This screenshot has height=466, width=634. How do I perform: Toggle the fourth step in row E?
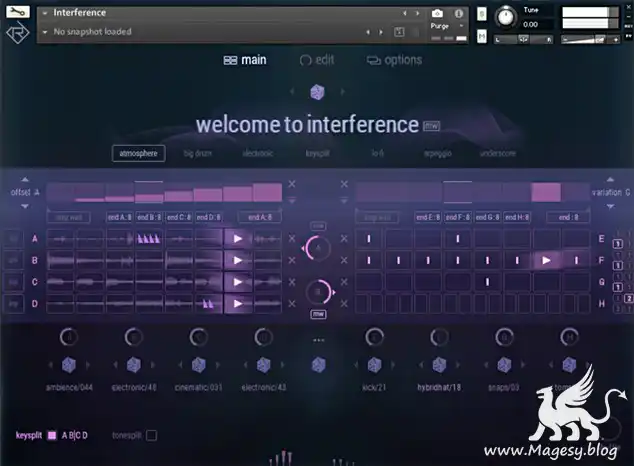(x=458, y=239)
